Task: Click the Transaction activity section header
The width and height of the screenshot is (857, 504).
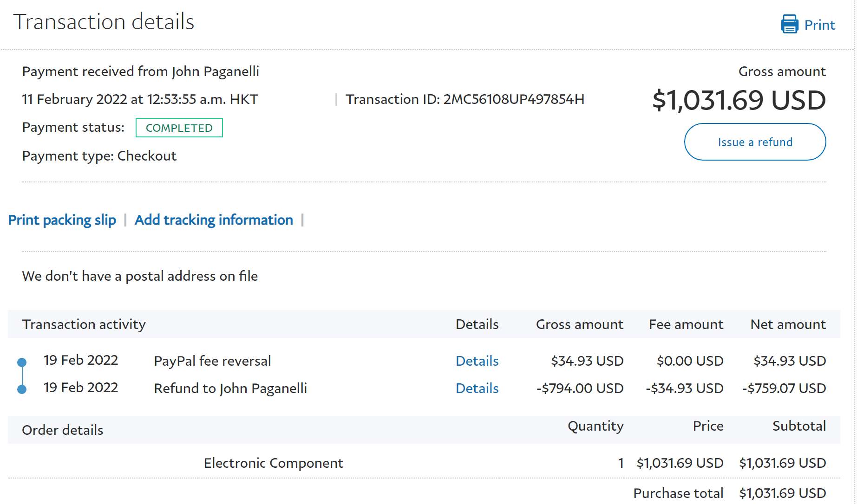Action: (x=84, y=324)
